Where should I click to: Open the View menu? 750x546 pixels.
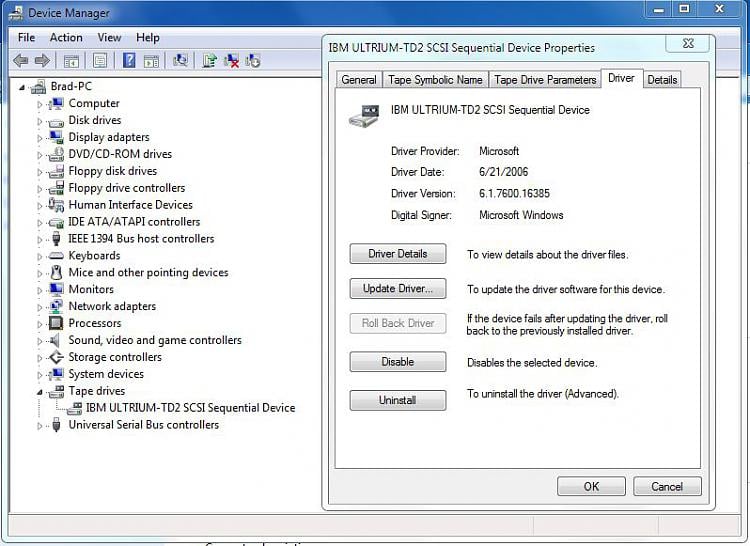click(x=109, y=37)
